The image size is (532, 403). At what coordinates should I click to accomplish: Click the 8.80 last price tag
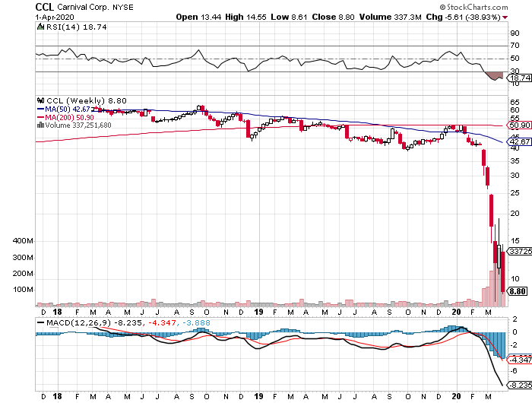click(518, 291)
